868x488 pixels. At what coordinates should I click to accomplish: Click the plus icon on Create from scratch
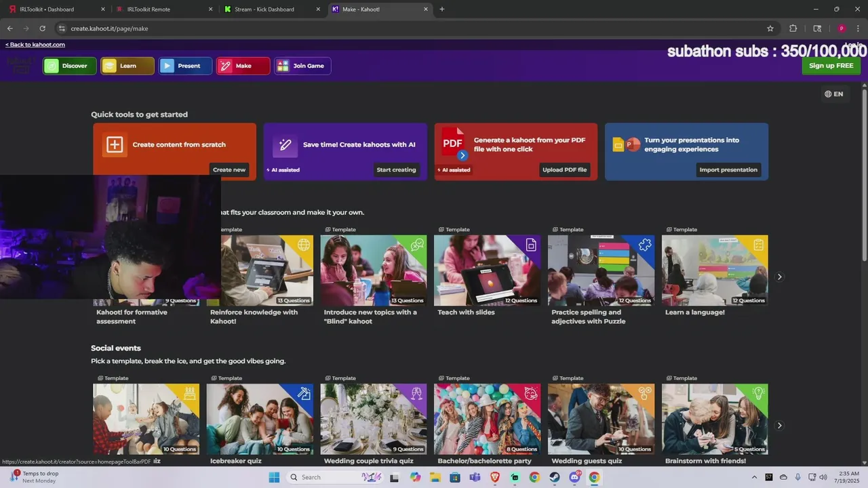pyautogui.click(x=115, y=144)
